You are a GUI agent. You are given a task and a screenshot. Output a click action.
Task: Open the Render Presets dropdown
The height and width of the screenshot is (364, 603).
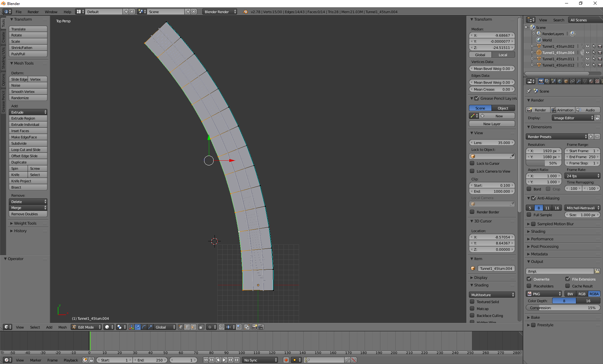point(556,136)
